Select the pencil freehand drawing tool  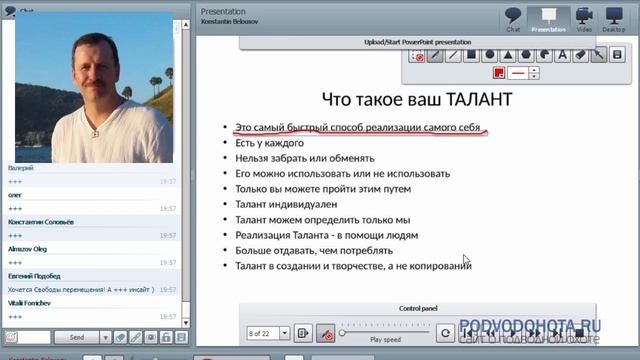click(x=435, y=55)
